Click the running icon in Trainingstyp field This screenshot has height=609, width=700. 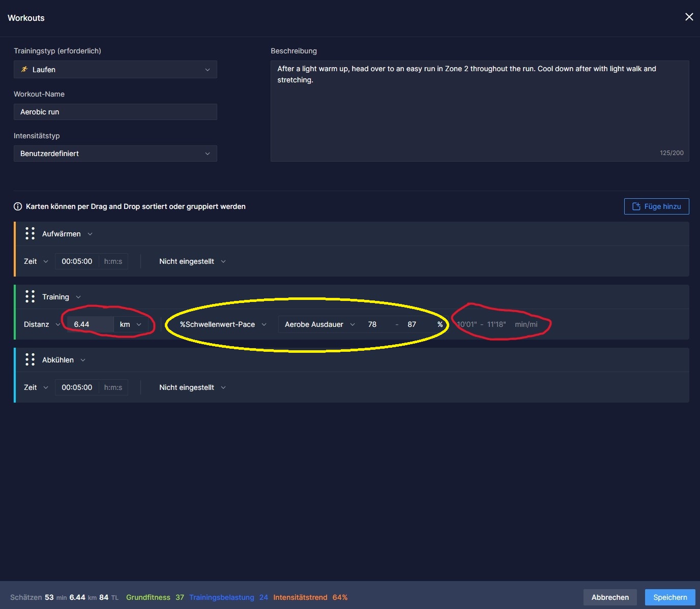[x=24, y=70]
